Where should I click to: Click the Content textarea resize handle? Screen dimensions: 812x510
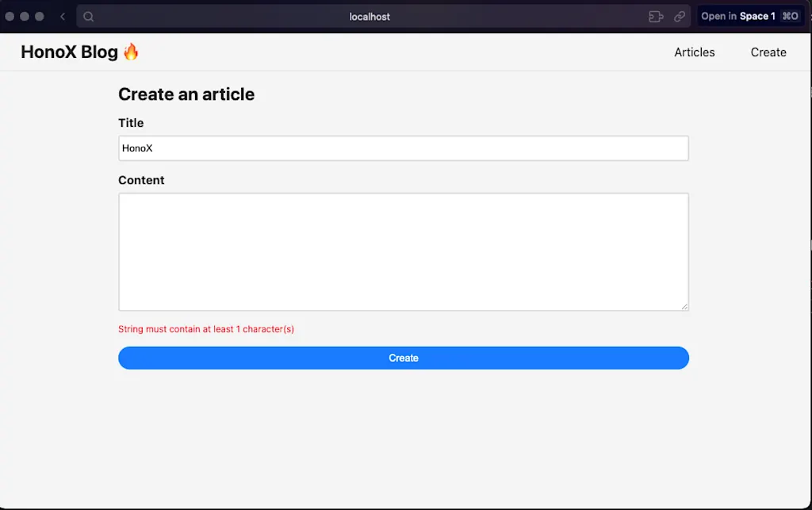pos(684,306)
